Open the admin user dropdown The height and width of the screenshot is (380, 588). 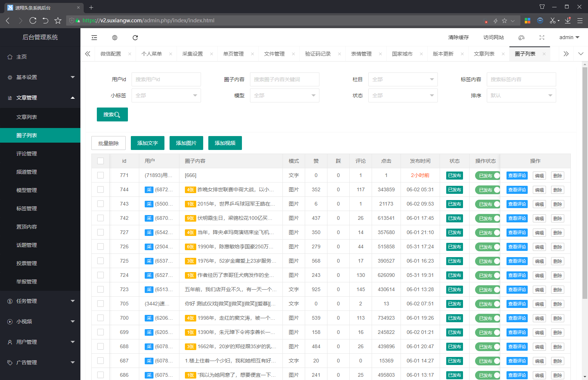569,37
